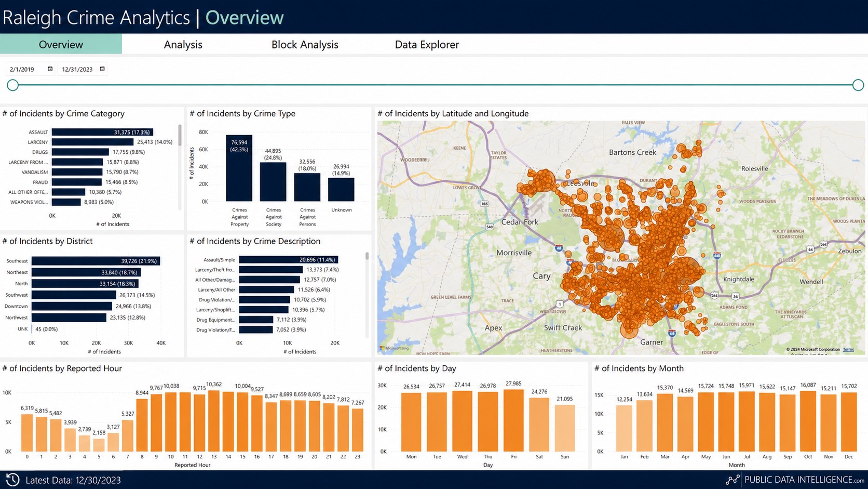The height and width of the screenshot is (489, 868).
Task: Open the Analysis tab
Action: pyautogui.click(x=183, y=44)
